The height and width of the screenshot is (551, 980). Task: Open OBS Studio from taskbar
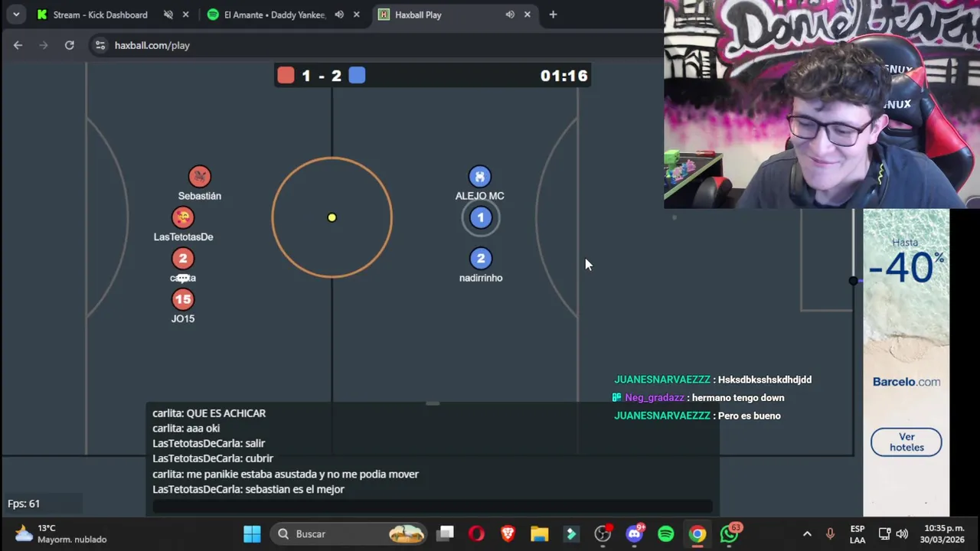(x=603, y=534)
